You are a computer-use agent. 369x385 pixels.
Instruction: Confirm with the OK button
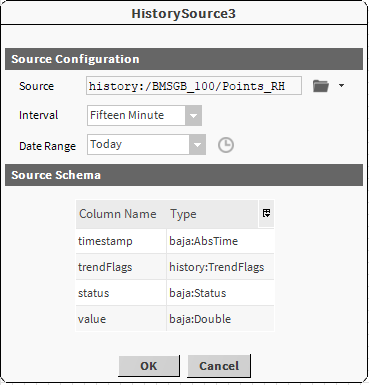click(149, 366)
